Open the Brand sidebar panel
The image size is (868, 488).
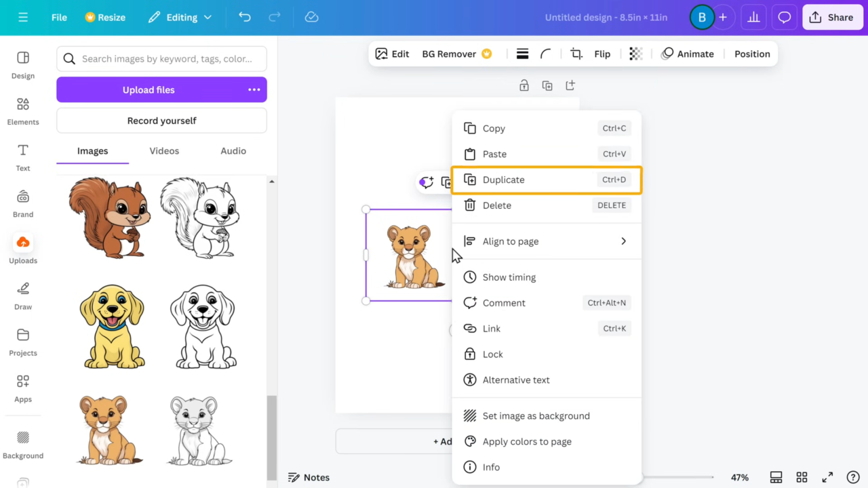23,203
